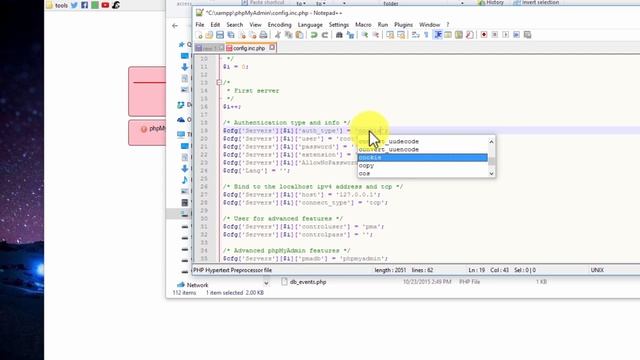Click the Close document toolbar icon
640x360 pixels.
point(242,35)
